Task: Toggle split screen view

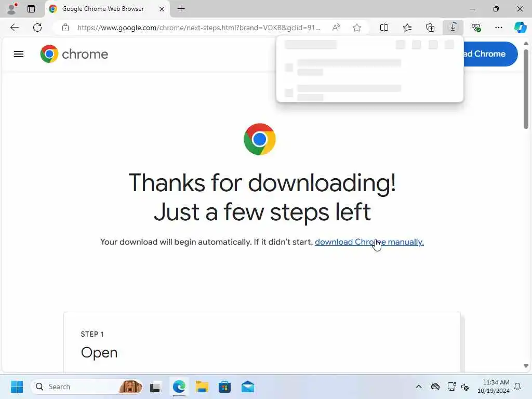Action: click(384, 28)
